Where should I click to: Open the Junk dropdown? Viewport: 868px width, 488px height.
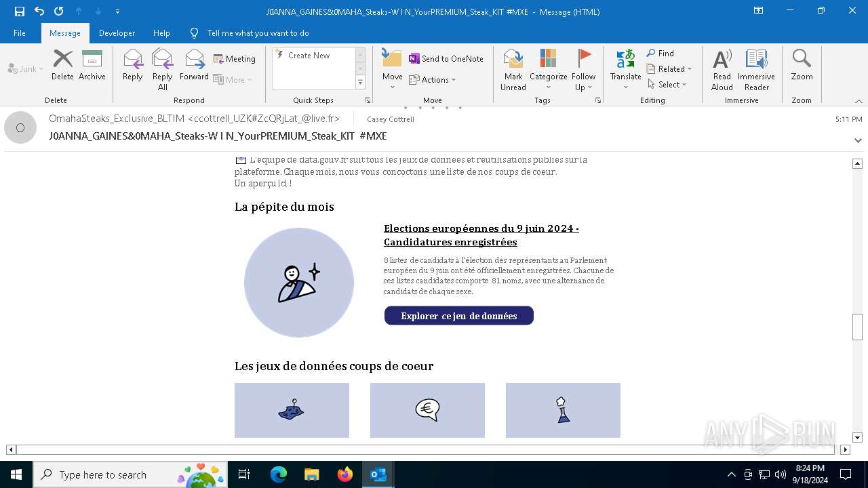26,68
